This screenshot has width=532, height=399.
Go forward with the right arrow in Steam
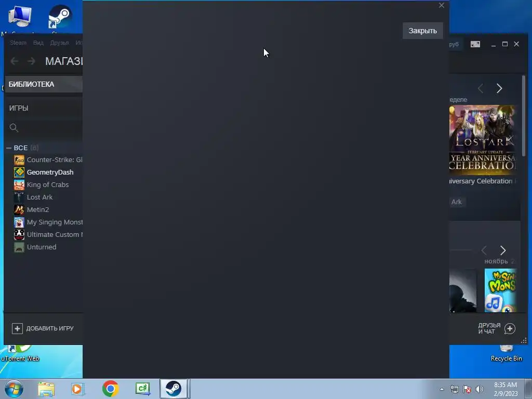coord(31,61)
